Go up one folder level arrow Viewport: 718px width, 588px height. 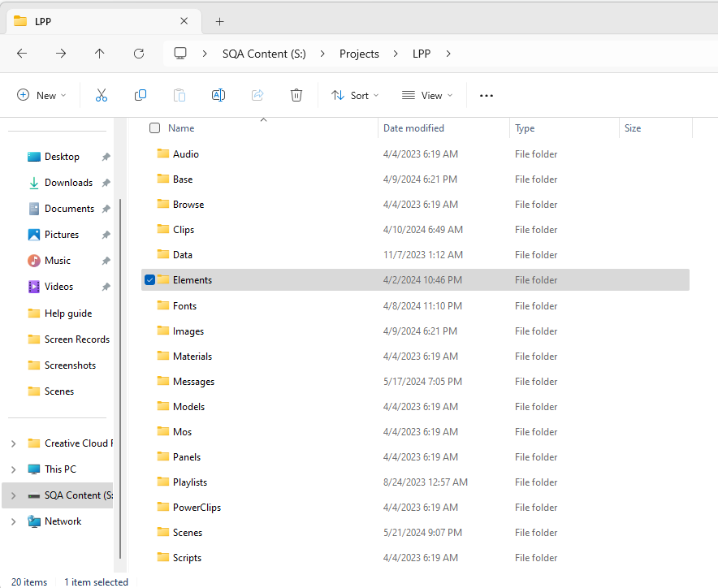pyautogui.click(x=99, y=54)
